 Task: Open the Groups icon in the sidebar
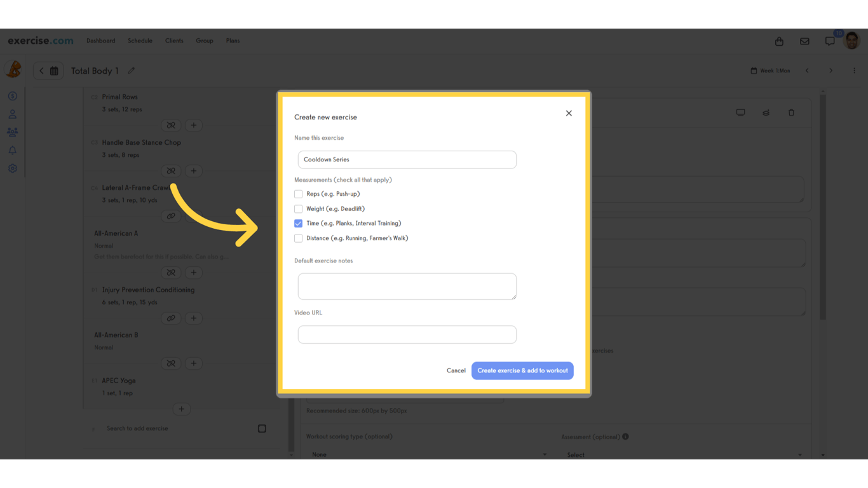(x=12, y=132)
